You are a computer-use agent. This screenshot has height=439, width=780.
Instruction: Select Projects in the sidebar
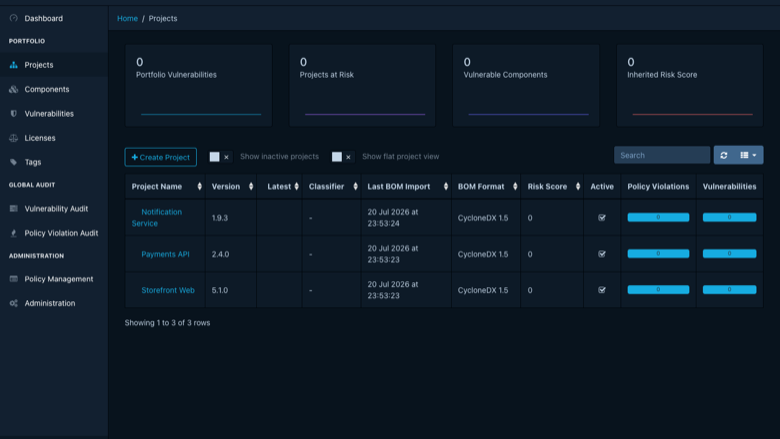coord(39,65)
